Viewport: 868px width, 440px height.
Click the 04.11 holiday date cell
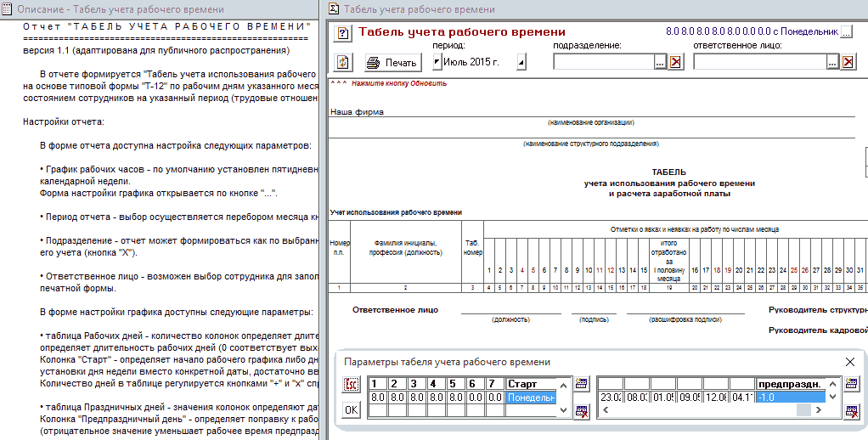pyautogui.click(x=743, y=397)
